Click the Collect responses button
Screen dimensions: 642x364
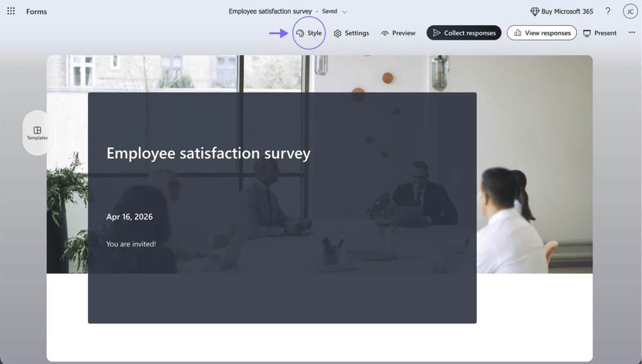[x=464, y=33]
